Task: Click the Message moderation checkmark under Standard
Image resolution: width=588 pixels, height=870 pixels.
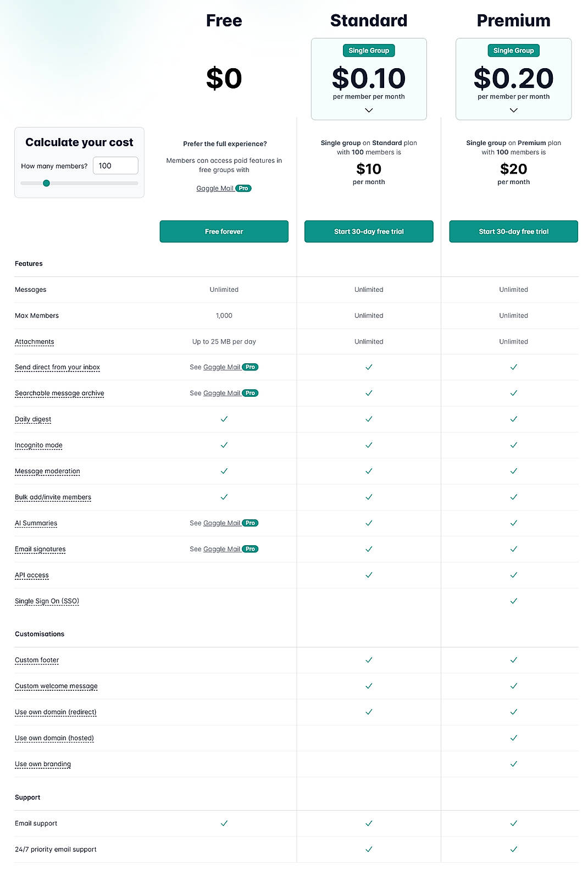Action: (369, 471)
